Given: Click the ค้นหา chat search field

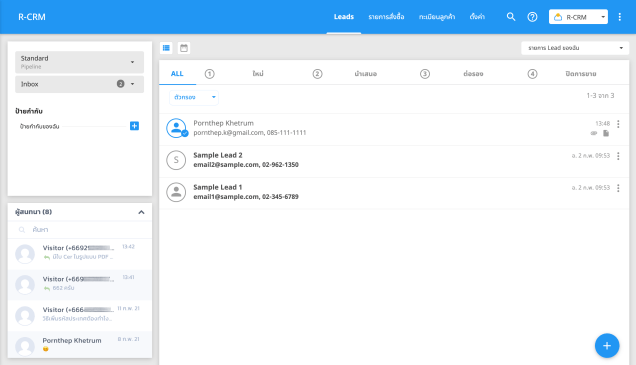Looking at the screenshot, I should click(x=80, y=230).
